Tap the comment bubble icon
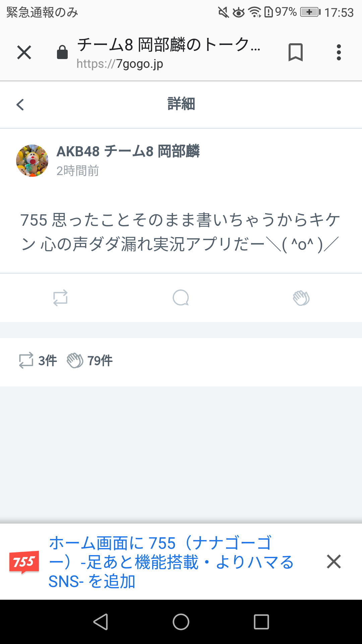 coord(181,298)
